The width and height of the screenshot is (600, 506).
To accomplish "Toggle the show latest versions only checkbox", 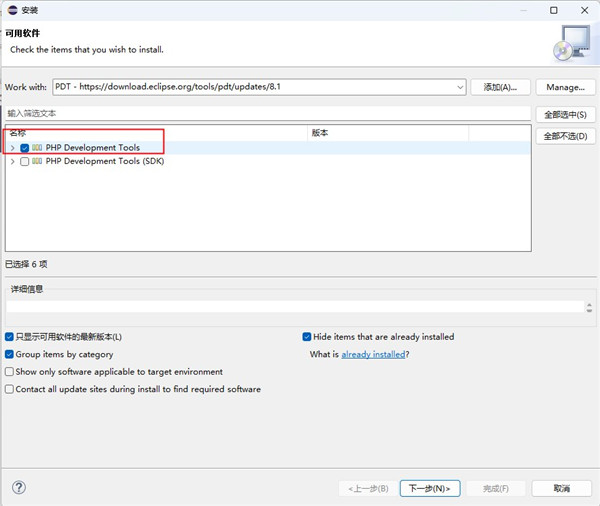I will pos(10,337).
